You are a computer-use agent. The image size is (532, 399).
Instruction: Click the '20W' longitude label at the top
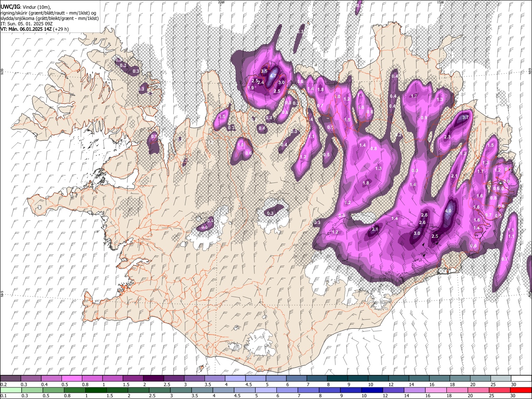click(221, 2)
